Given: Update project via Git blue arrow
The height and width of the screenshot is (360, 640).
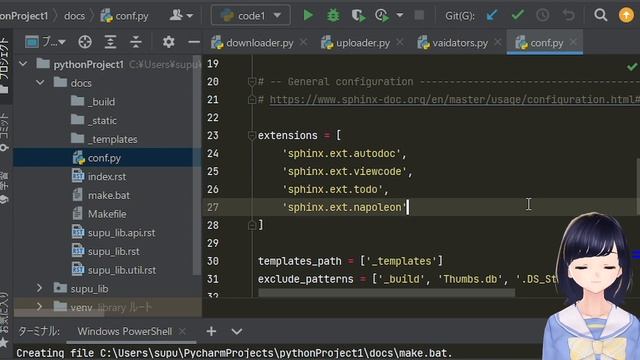Looking at the screenshot, I should click(492, 16).
